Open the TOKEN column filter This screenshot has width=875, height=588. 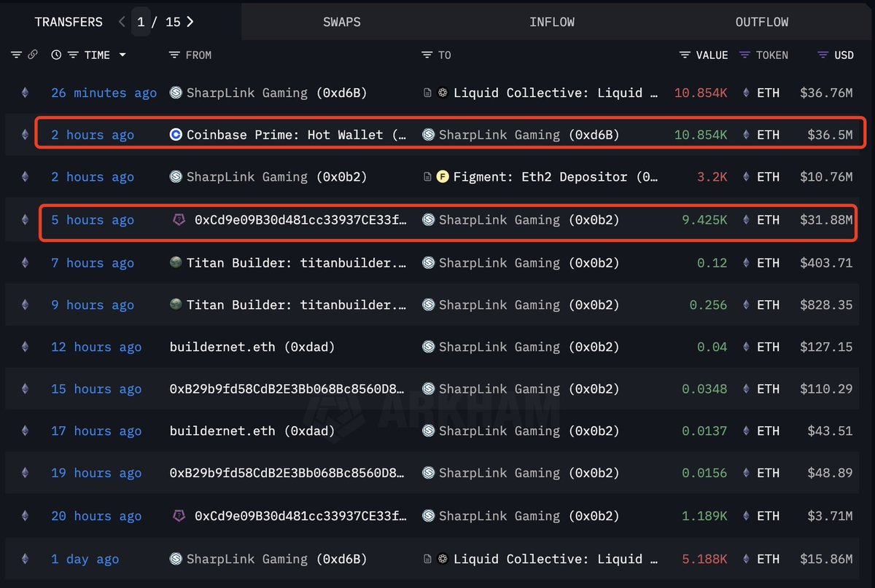point(744,55)
